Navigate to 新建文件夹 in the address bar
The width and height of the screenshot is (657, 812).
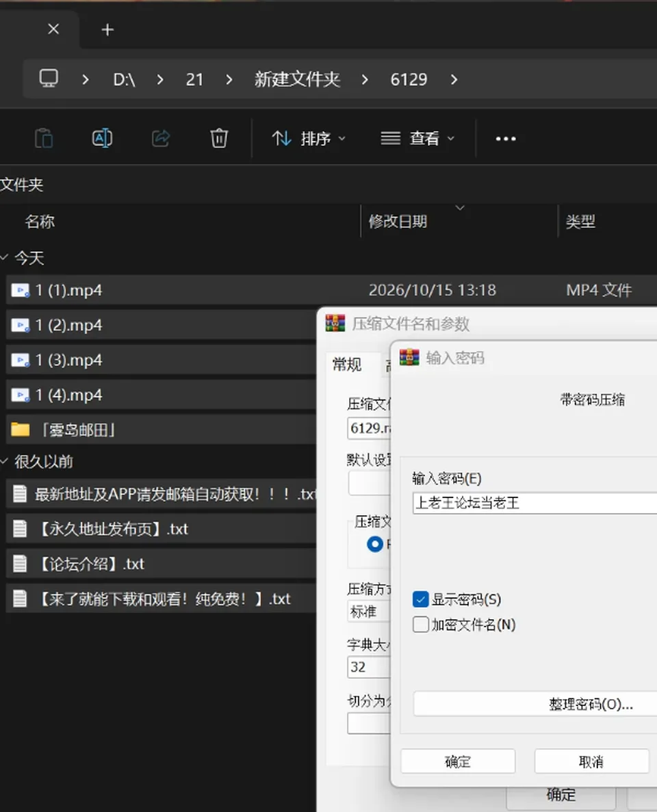(x=297, y=79)
